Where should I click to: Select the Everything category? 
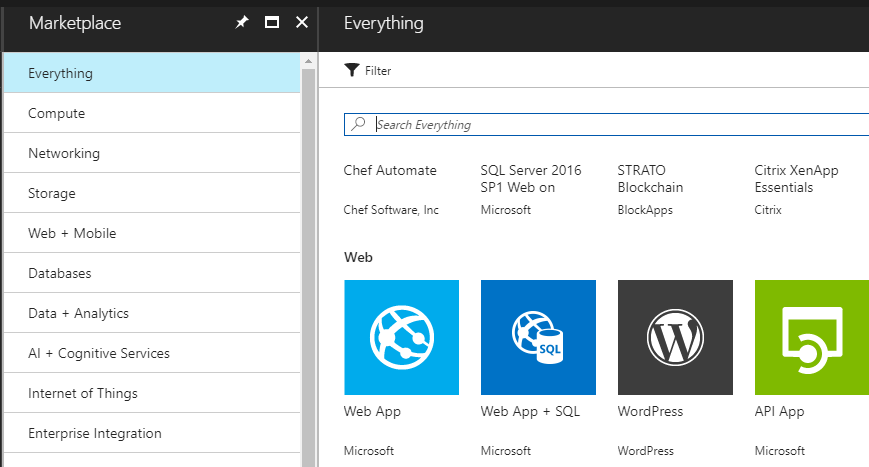click(61, 74)
